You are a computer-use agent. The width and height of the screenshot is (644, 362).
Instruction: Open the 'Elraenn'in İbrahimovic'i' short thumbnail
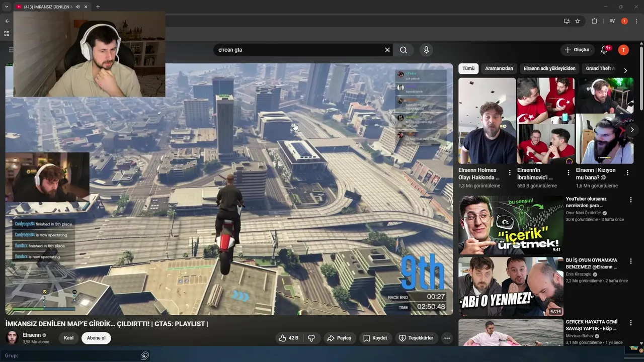546,121
